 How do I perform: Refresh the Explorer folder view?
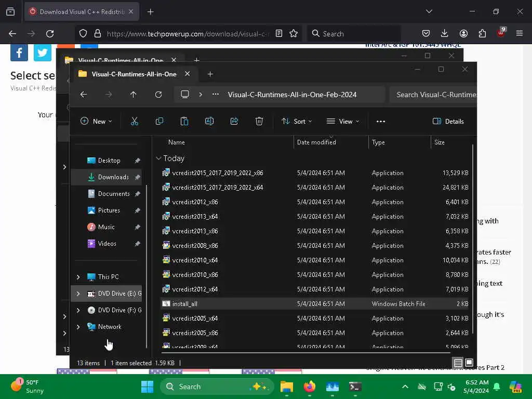coord(158,95)
